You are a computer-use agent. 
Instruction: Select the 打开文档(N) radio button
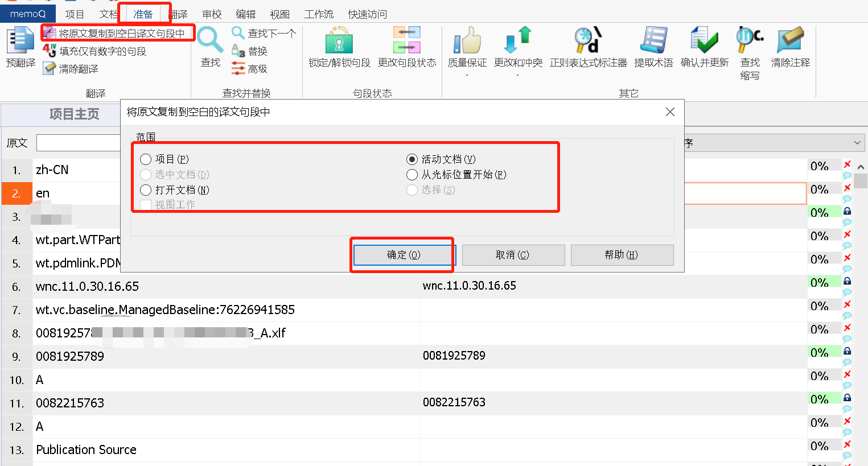click(146, 190)
